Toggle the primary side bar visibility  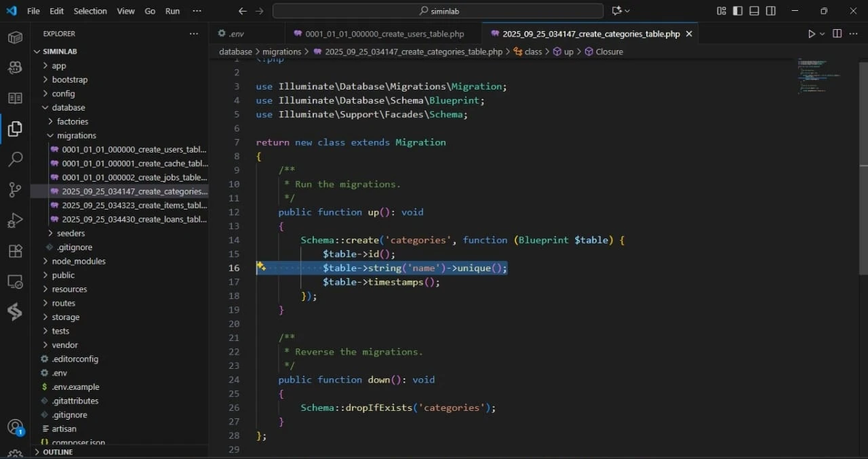click(737, 11)
